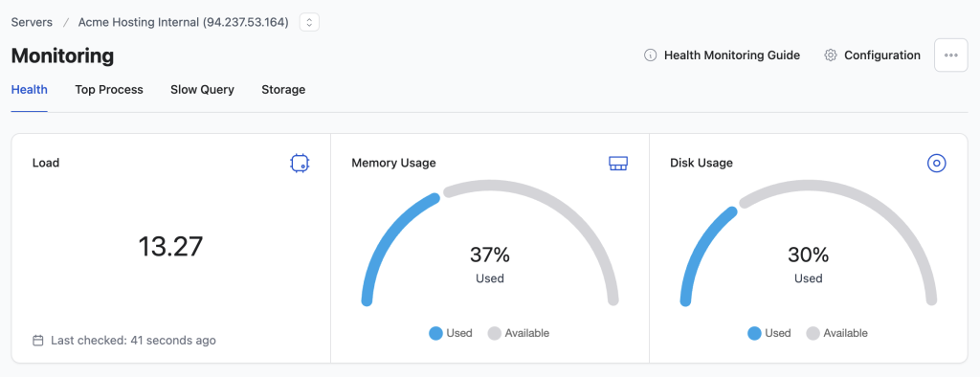Switch to the Health tab

pyautogui.click(x=30, y=89)
